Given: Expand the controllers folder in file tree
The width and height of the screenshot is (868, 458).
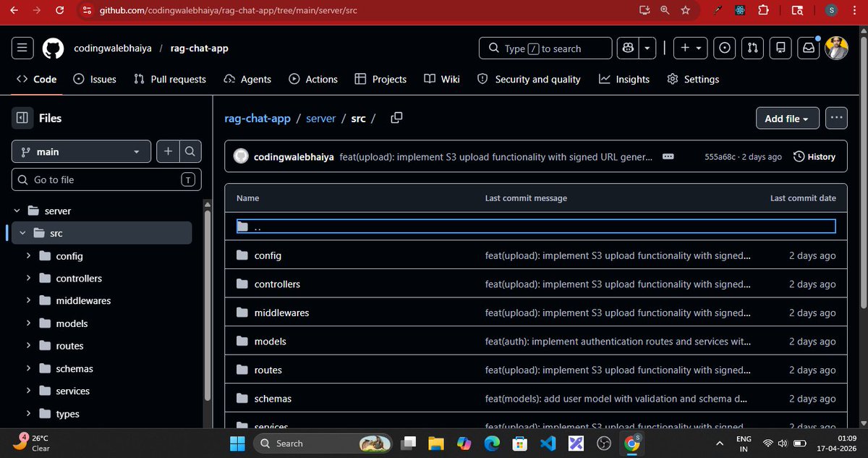Looking at the screenshot, I should [x=28, y=279].
